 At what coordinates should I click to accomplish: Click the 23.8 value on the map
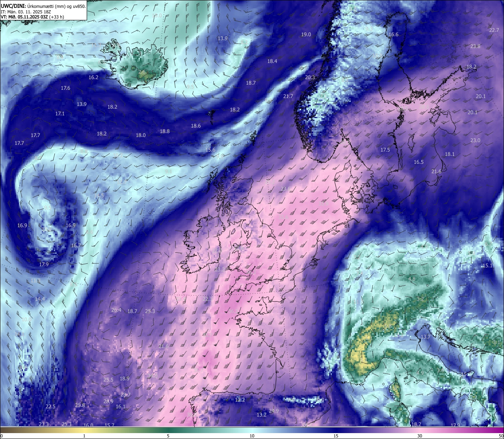click(475, 46)
